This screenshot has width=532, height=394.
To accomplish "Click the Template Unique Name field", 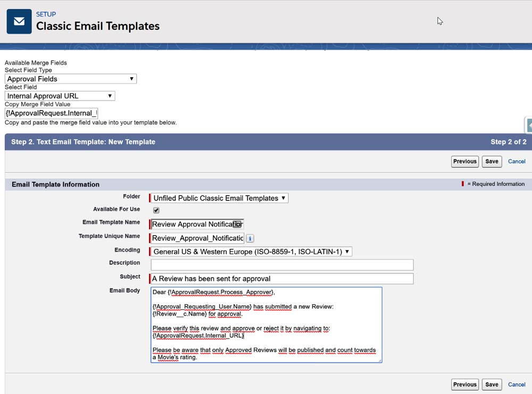I will click(x=197, y=238).
